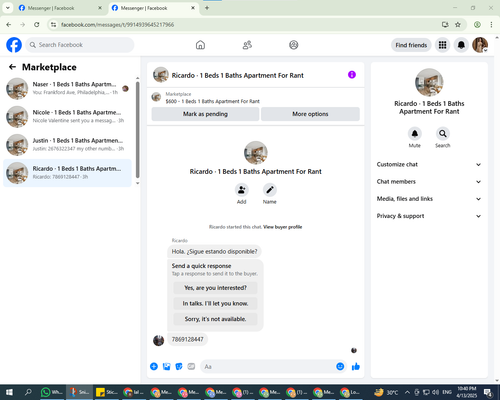The image size is (500, 400).
Task: Open the Groups icon in top navigation
Action: click(294, 45)
